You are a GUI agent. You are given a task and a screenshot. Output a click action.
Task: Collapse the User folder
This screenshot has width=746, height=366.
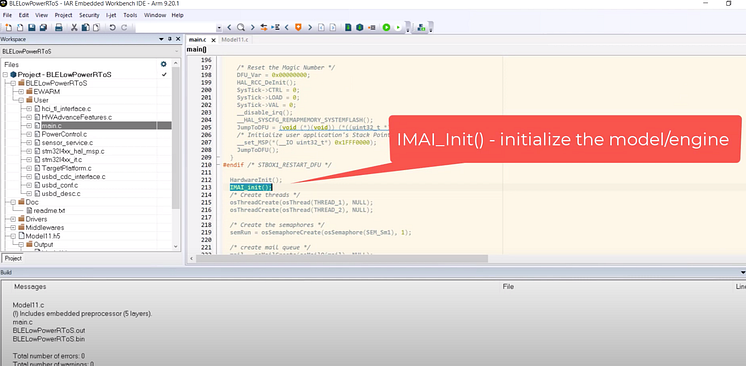tap(21, 100)
